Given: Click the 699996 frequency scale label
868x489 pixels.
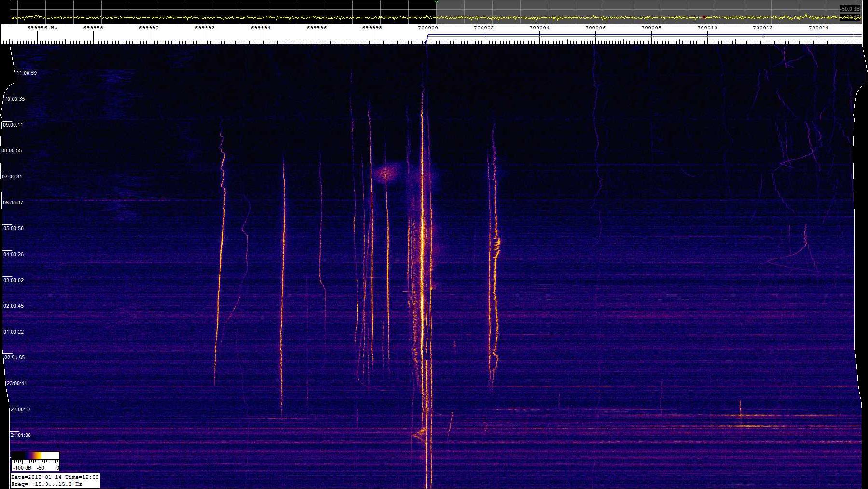Looking at the screenshot, I should [317, 28].
